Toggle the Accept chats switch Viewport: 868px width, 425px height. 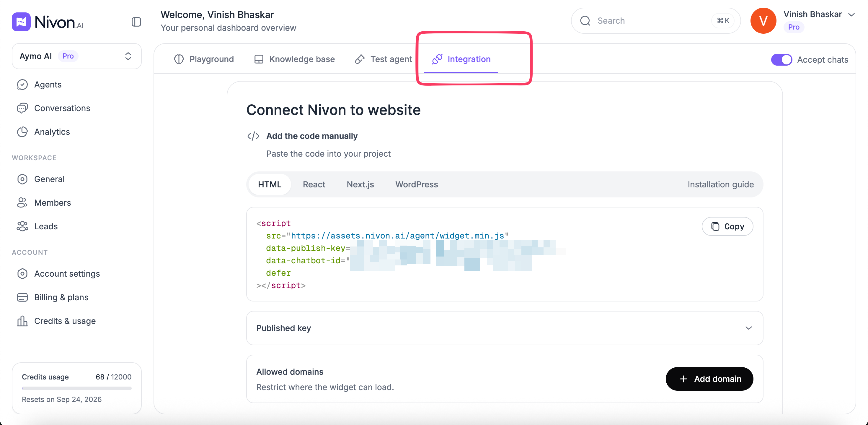[x=781, y=60]
